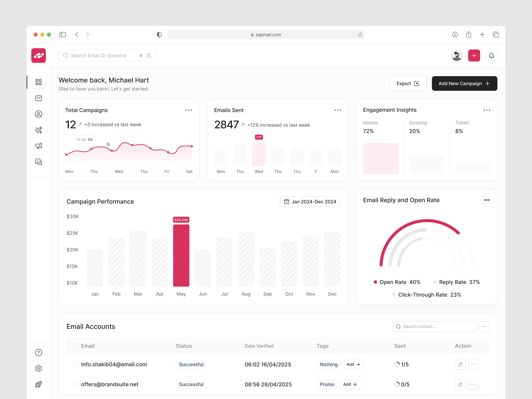Add a tag next to Nothing
This screenshot has width=532, height=399.
[354, 364]
